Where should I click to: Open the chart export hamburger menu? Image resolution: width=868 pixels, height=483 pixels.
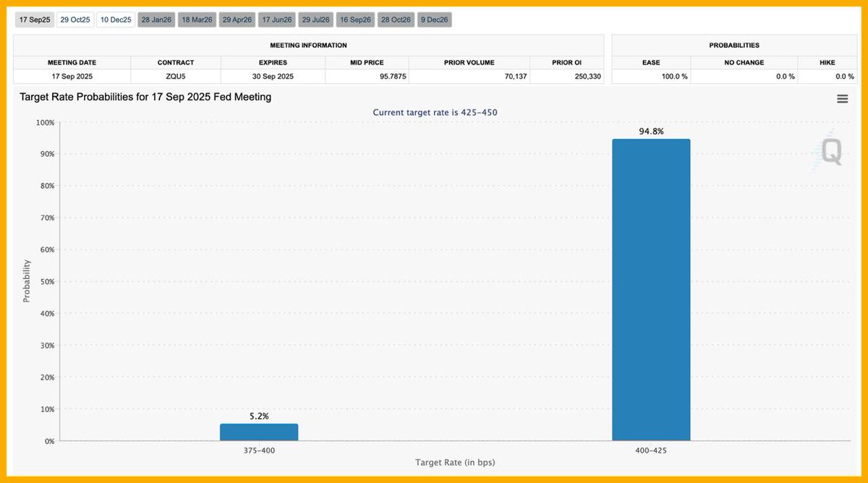pyautogui.click(x=842, y=98)
